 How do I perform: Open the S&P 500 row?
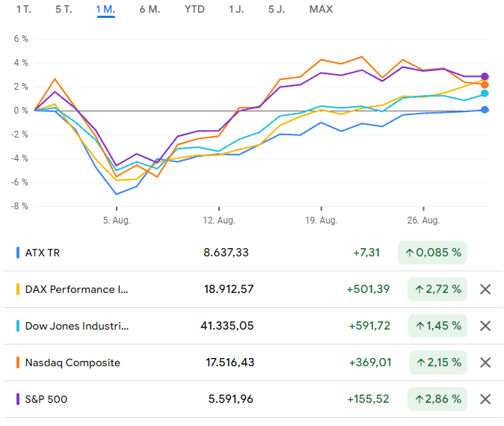point(254,399)
